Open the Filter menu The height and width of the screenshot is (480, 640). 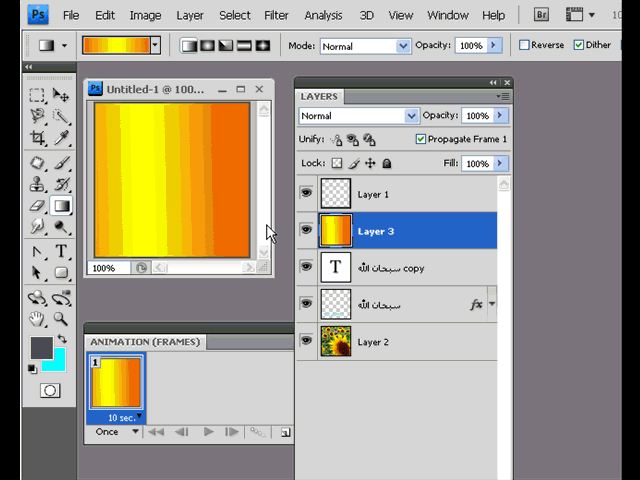click(276, 15)
